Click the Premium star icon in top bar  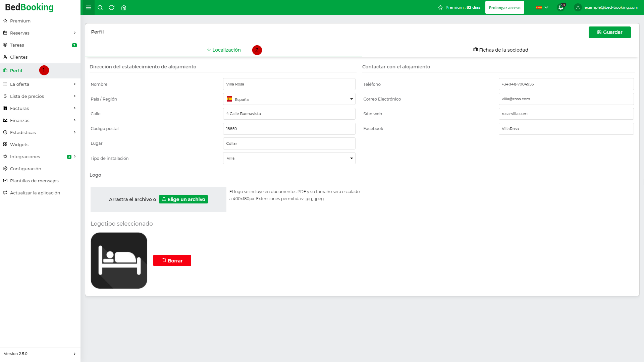tap(440, 7)
